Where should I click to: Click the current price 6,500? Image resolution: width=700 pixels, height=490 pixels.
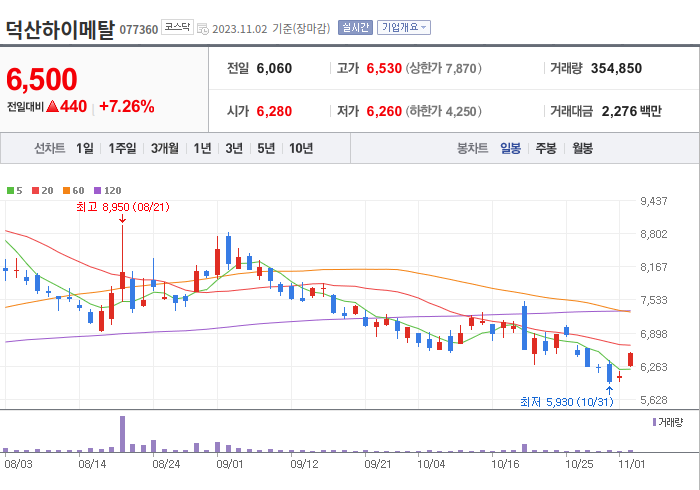pos(42,79)
